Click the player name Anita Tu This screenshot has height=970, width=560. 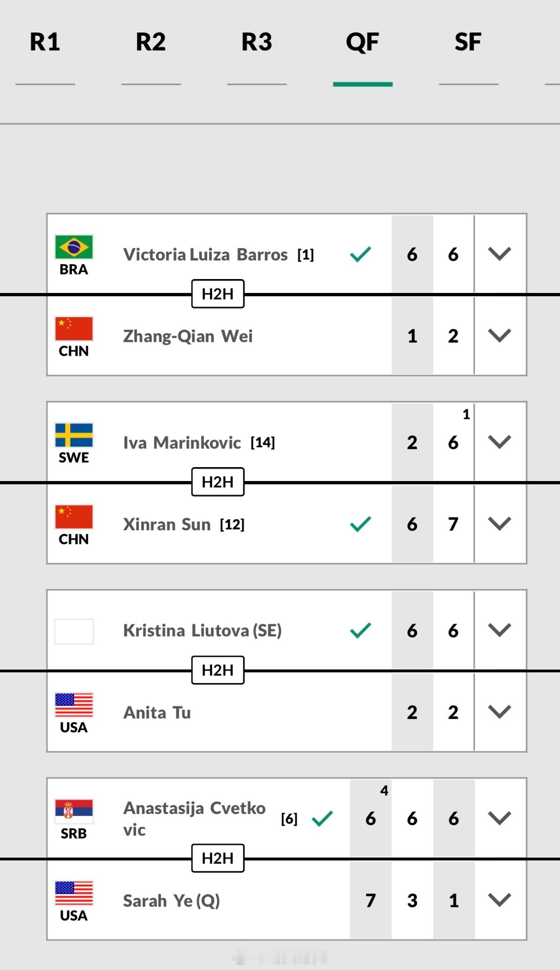click(156, 712)
